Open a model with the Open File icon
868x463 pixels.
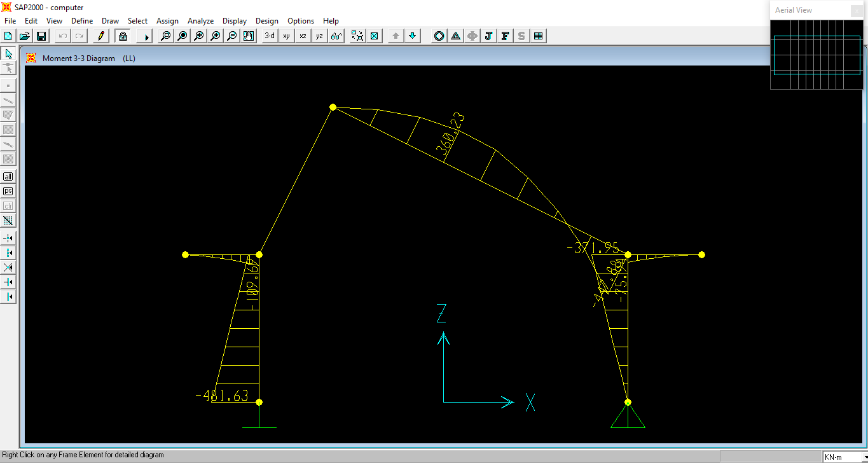pyautogui.click(x=24, y=36)
